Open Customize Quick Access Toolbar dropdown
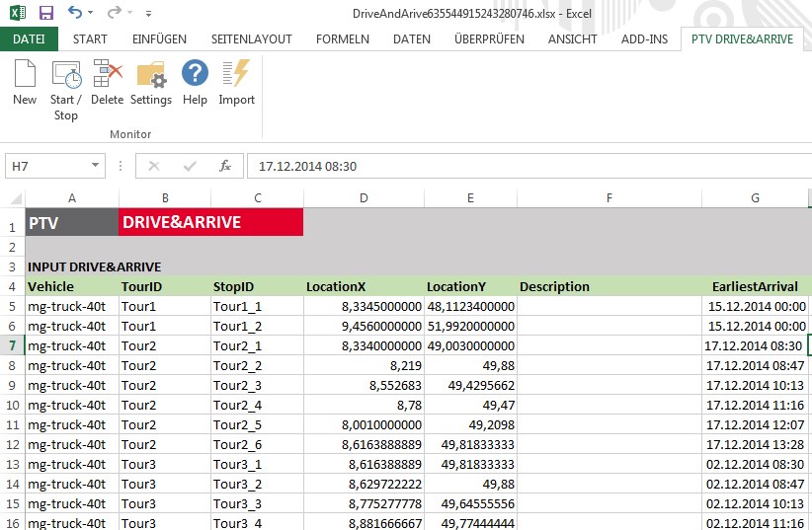This screenshot has height=530, width=812. (148, 14)
